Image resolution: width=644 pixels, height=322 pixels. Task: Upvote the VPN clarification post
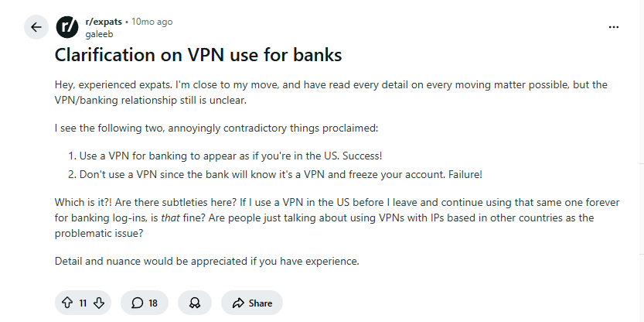(x=67, y=303)
